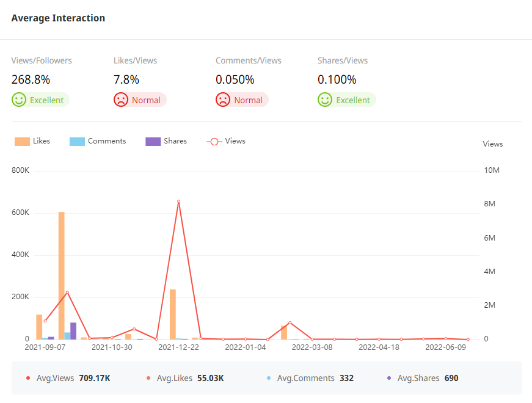Click the green smiley icon under Shares/Views
The width and height of the screenshot is (532, 403).
[x=325, y=100]
